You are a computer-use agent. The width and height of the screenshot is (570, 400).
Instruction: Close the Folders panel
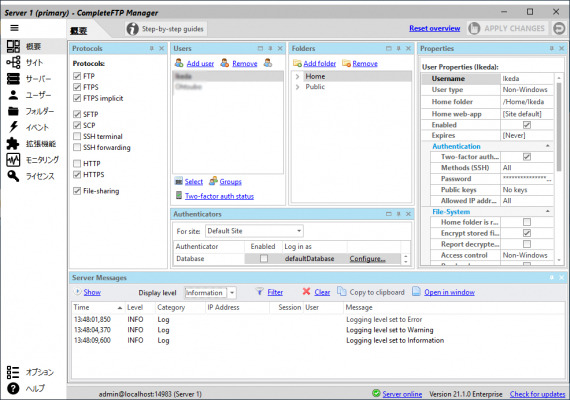[x=408, y=48]
